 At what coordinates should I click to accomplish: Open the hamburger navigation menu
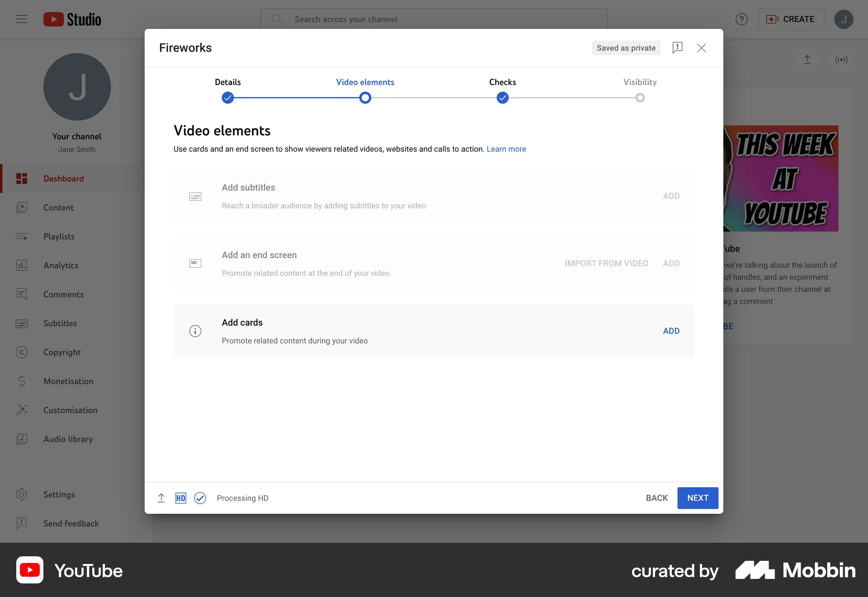click(21, 19)
